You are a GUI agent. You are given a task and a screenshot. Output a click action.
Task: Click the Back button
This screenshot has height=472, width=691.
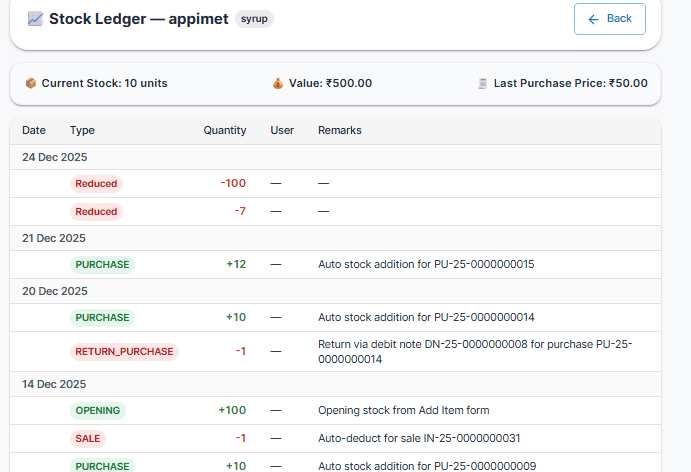(x=609, y=19)
